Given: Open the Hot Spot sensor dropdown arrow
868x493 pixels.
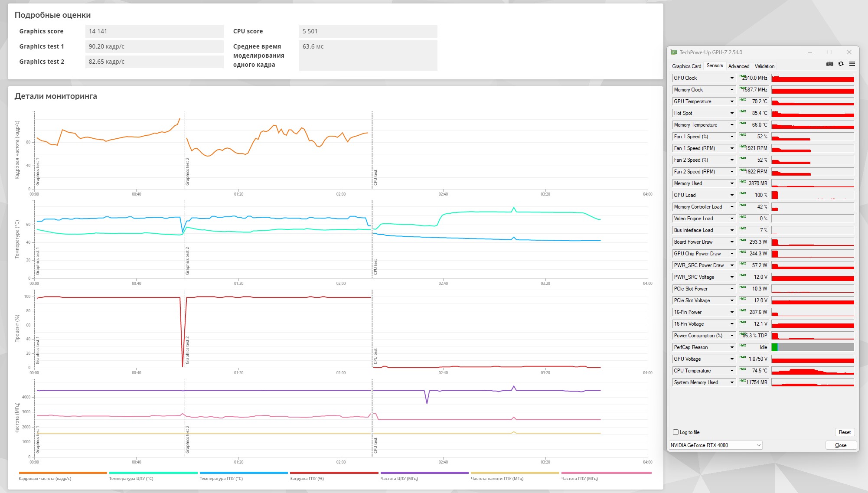Looking at the screenshot, I should [x=732, y=113].
